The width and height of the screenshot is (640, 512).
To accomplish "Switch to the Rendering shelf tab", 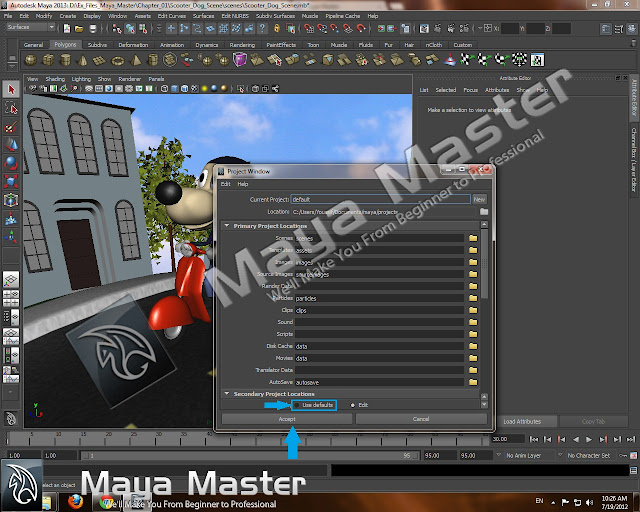I will coord(242,45).
